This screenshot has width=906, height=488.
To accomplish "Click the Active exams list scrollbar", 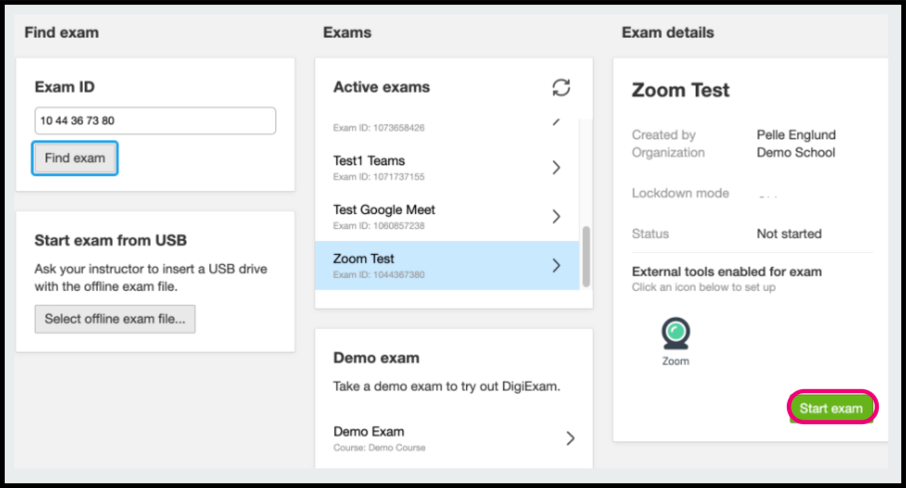I will tap(586, 256).
